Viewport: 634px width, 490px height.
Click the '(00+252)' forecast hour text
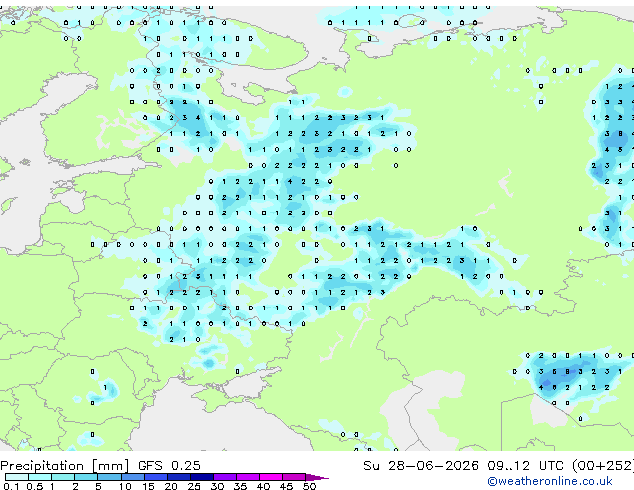click(602, 466)
